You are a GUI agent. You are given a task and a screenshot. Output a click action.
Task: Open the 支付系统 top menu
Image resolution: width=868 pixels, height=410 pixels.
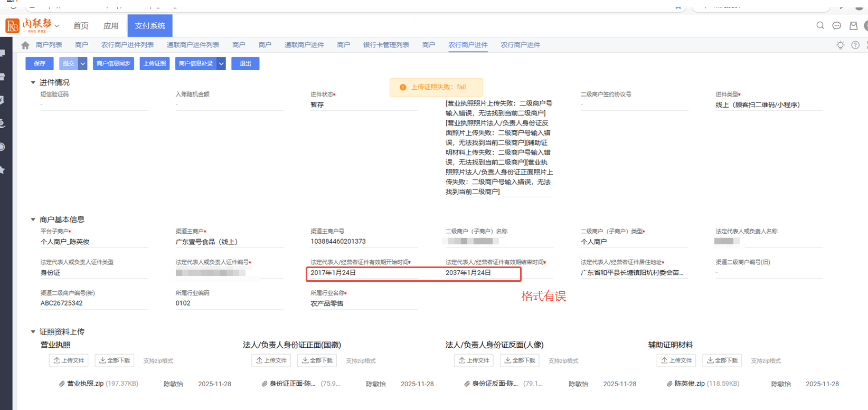point(150,26)
